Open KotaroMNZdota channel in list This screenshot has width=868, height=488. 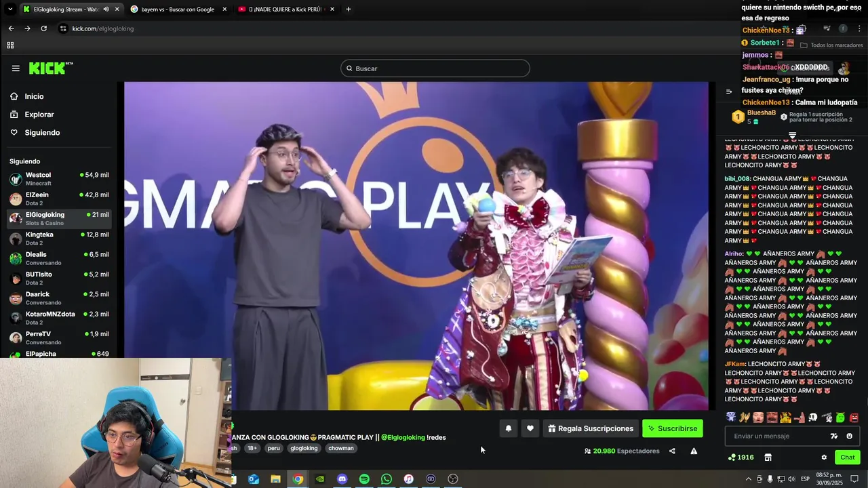tap(58, 318)
